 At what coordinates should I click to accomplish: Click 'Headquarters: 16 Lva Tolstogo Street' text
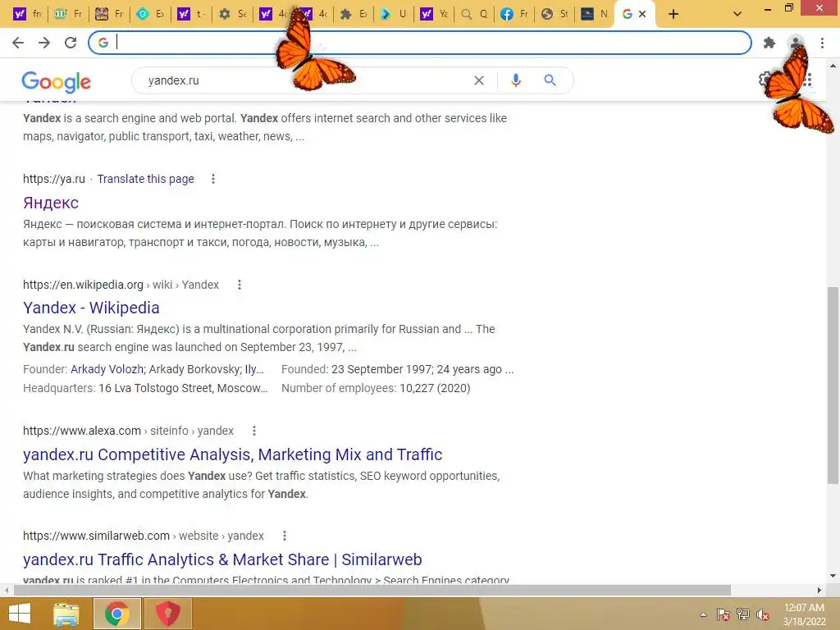tap(145, 388)
